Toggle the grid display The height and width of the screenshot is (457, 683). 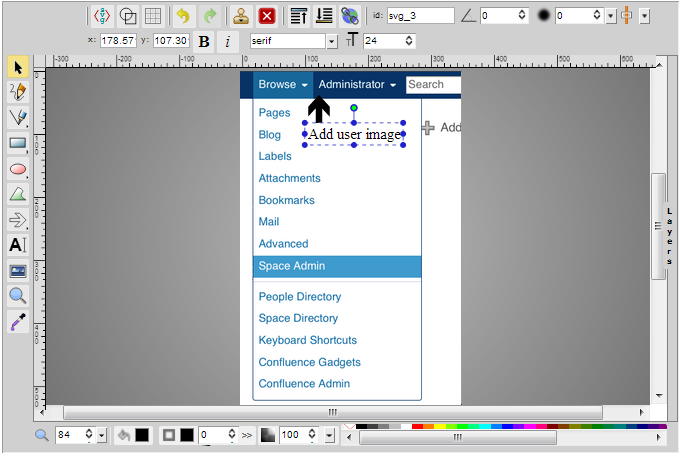point(153,16)
